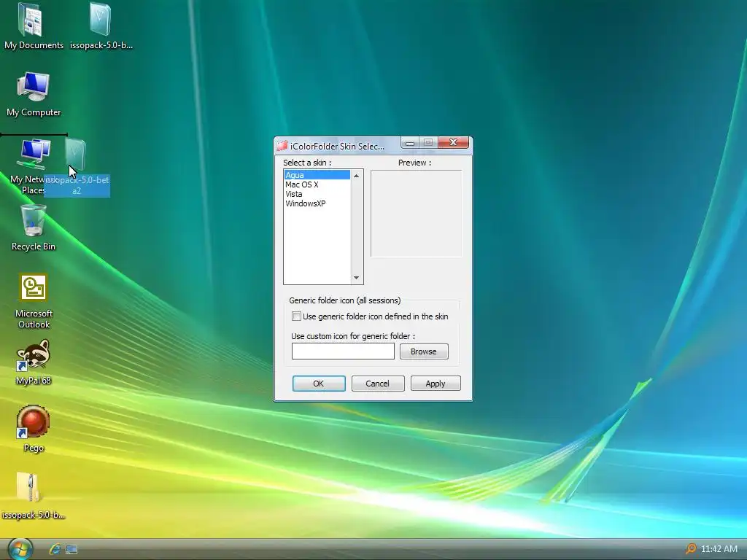Click the orange system tray icon
Viewport: 747px width, 560px height.
[690, 549]
